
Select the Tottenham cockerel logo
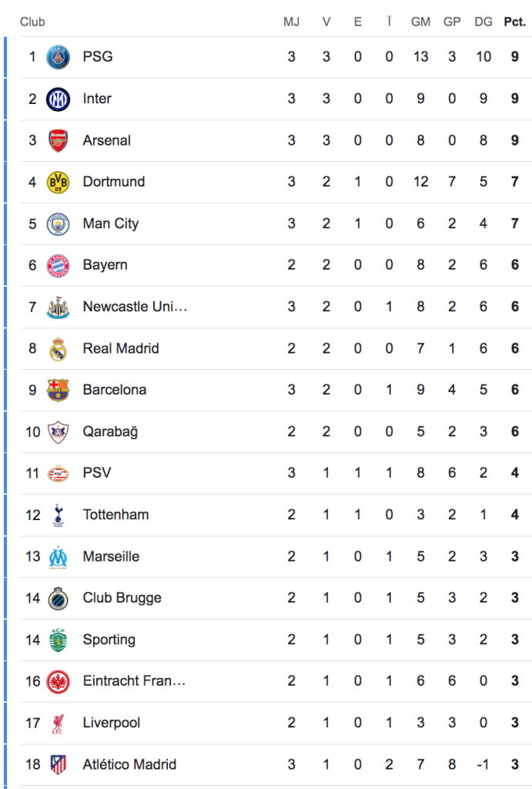tap(59, 515)
